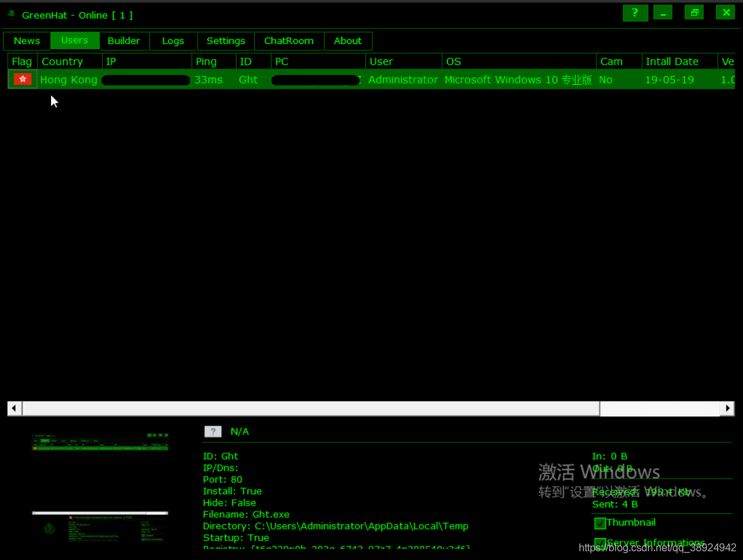The image size is (743, 560).
Task: Open the About tab
Action: [x=348, y=41]
